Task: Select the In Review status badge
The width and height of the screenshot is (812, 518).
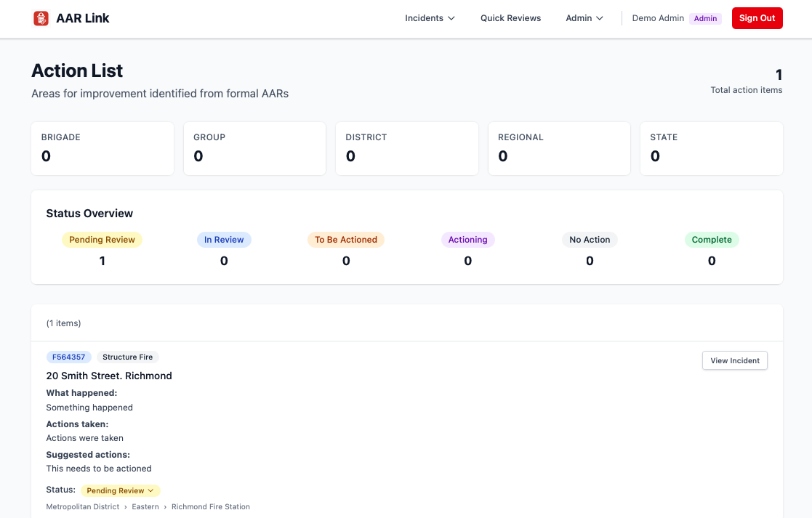Action: 224,239
